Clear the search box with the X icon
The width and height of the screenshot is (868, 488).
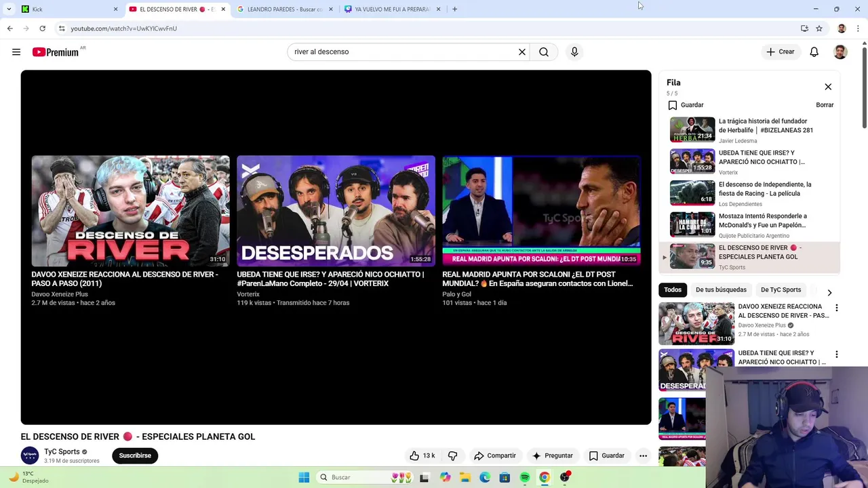[x=522, y=52]
